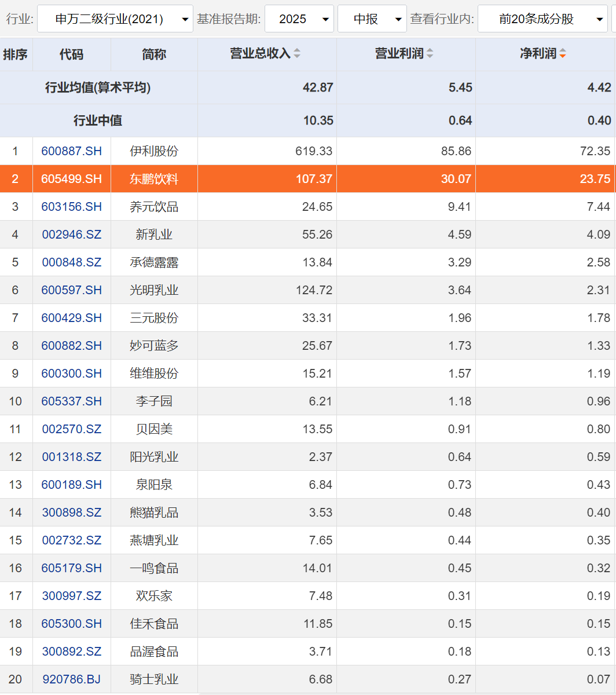
Task: Open stock code 300892.SZ link
Action: [x=72, y=652]
